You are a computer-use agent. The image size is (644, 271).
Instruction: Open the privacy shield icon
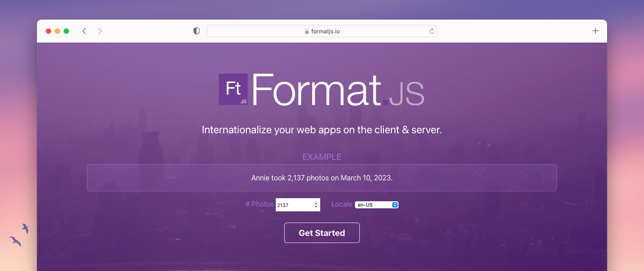[196, 31]
